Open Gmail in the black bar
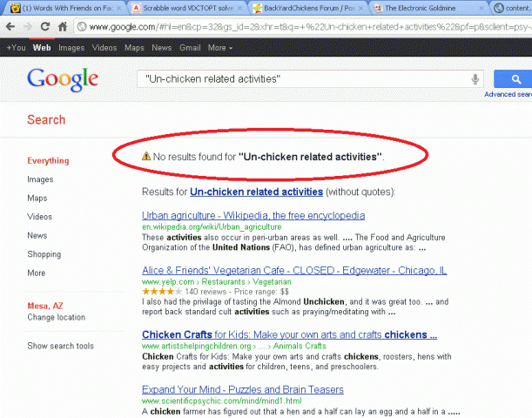Screen dimensions: 532x418 point(190,48)
